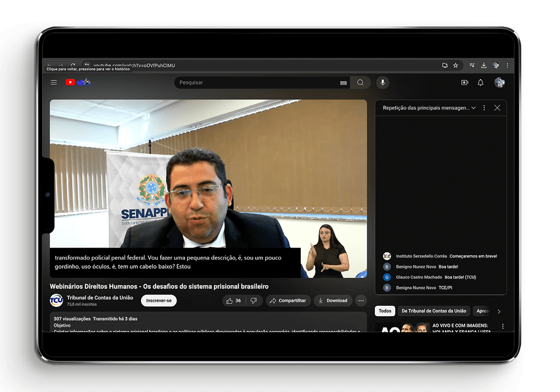Select the Todos filter chip
Image resolution: width=560 pixels, height=392 pixels.
385,311
